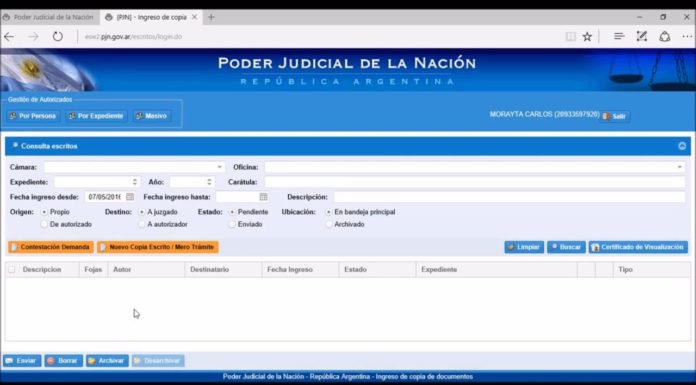This screenshot has height=385, width=696.
Task: Switch to Poder Judicial de la Nación tab
Action: 50,17
